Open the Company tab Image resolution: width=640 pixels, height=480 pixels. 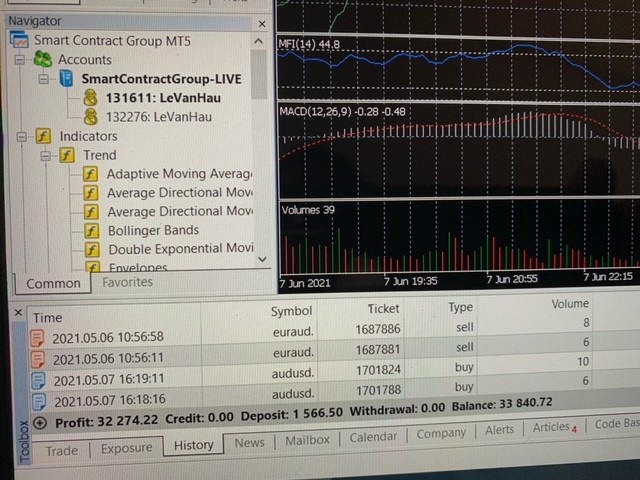(441, 433)
